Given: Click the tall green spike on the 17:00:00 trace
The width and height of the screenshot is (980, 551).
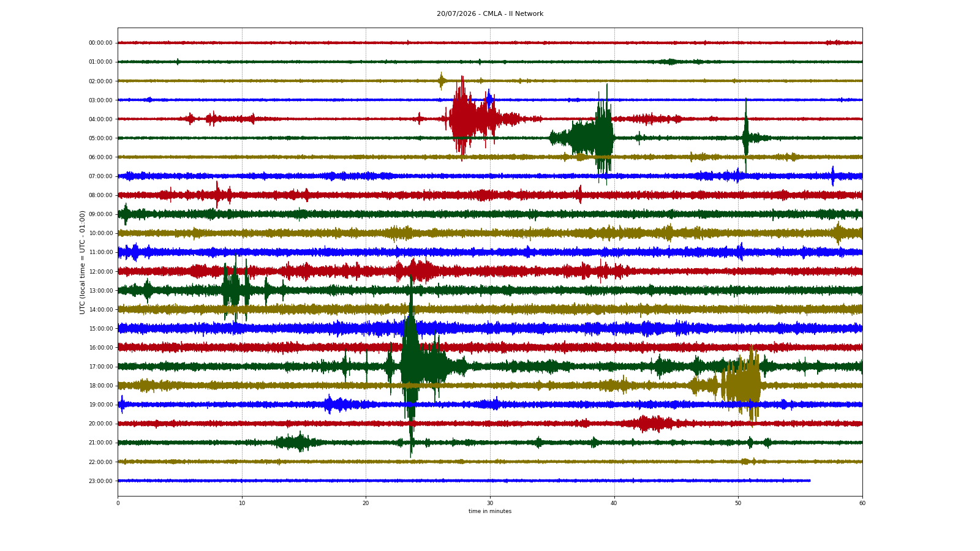Looking at the screenshot, I should pyautogui.click(x=410, y=366).
